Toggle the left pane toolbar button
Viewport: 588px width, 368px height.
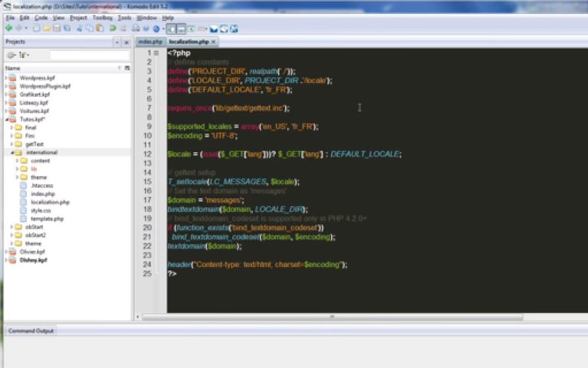pyautogui.click(x=171, y=29)
